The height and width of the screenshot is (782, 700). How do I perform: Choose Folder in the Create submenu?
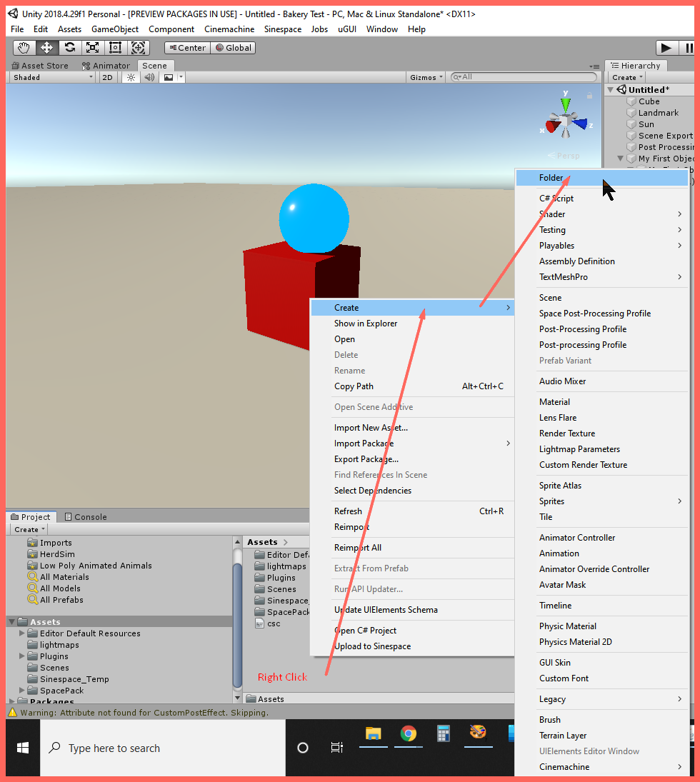click(x=551, y=178)
